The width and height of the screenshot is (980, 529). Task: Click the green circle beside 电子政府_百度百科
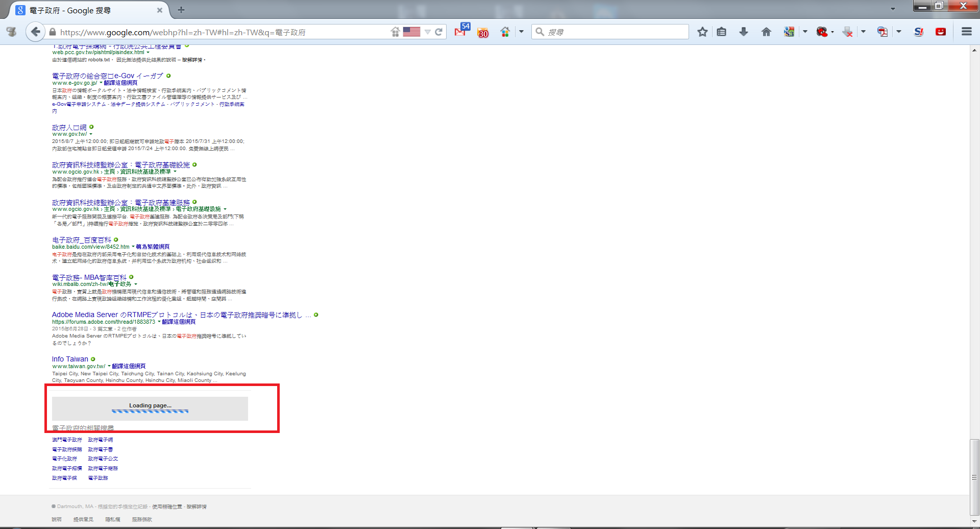coord(116,239)
